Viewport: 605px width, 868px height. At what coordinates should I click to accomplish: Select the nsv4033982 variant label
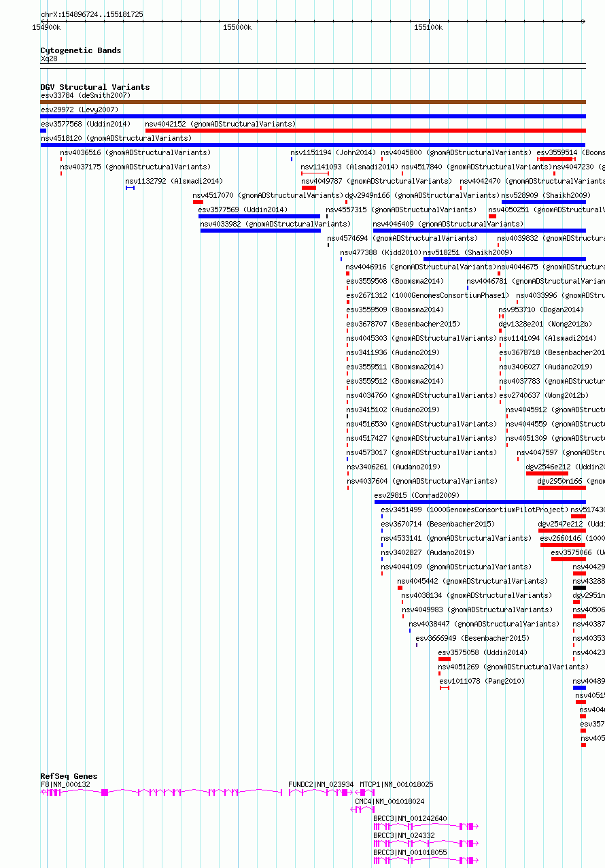(275, 224)
